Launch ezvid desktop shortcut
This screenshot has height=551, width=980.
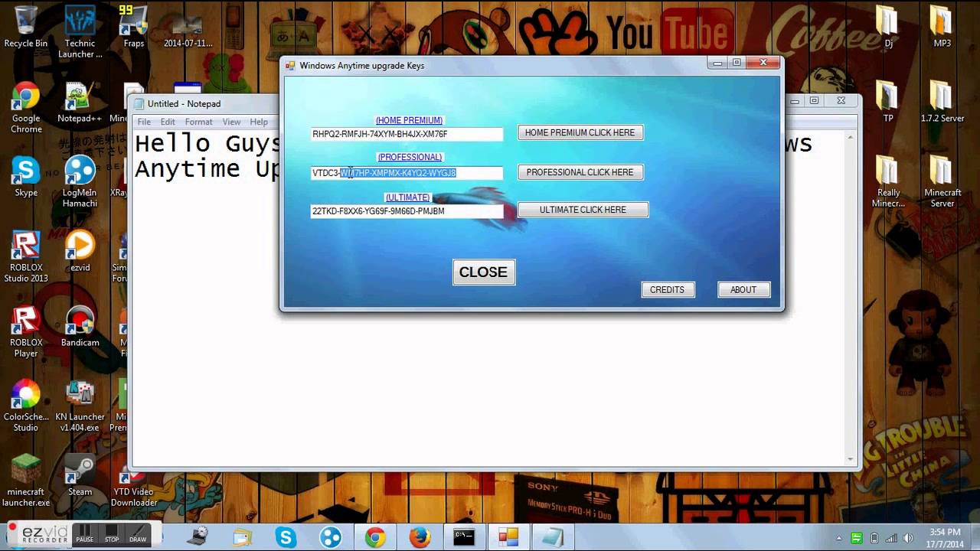pos(80,251)
